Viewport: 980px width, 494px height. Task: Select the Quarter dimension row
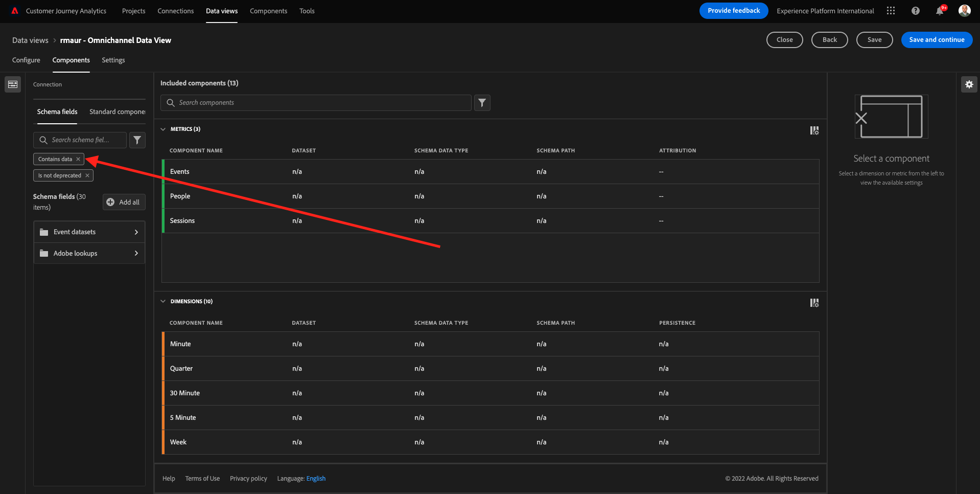(x=491, y=369)
